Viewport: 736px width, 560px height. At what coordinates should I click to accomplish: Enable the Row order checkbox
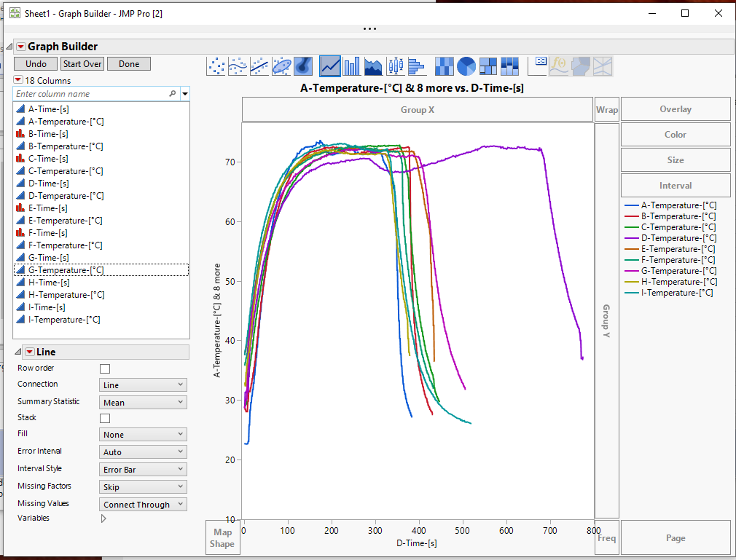point(104,368)
